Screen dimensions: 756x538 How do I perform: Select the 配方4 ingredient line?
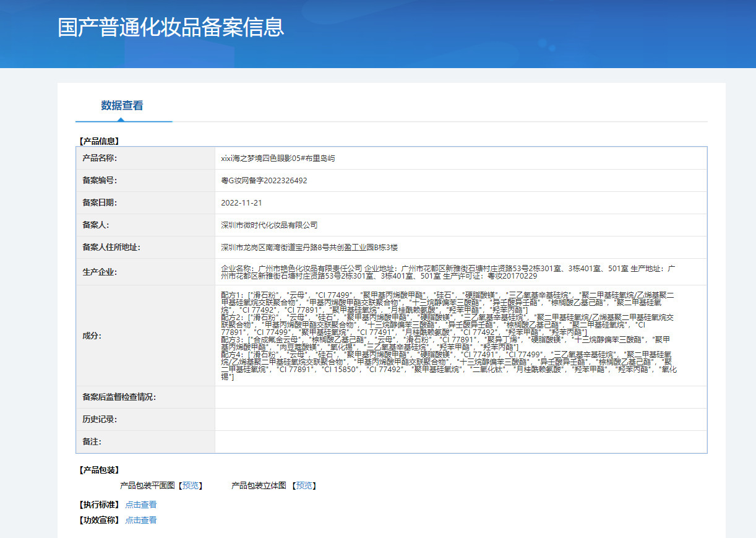coord(449,366)
